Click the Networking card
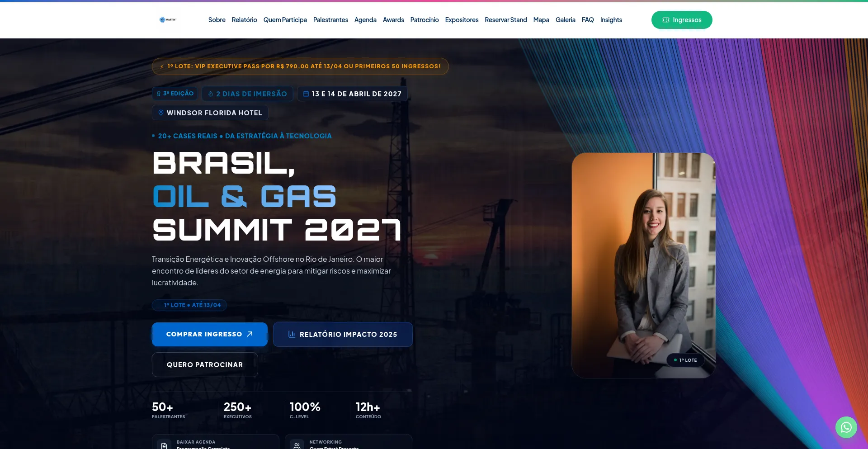868x449 pixels. 349,442
